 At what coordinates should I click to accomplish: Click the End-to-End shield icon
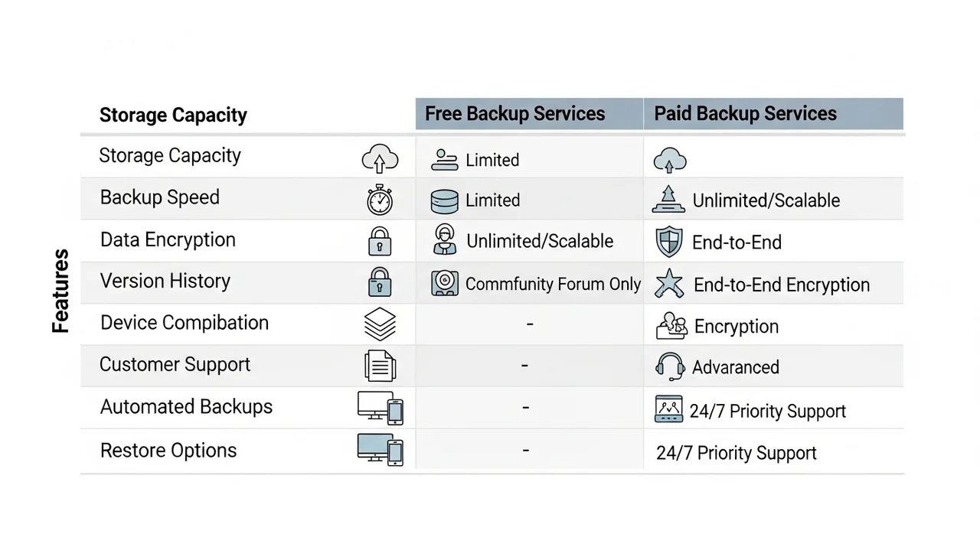[x=669, y=243]
